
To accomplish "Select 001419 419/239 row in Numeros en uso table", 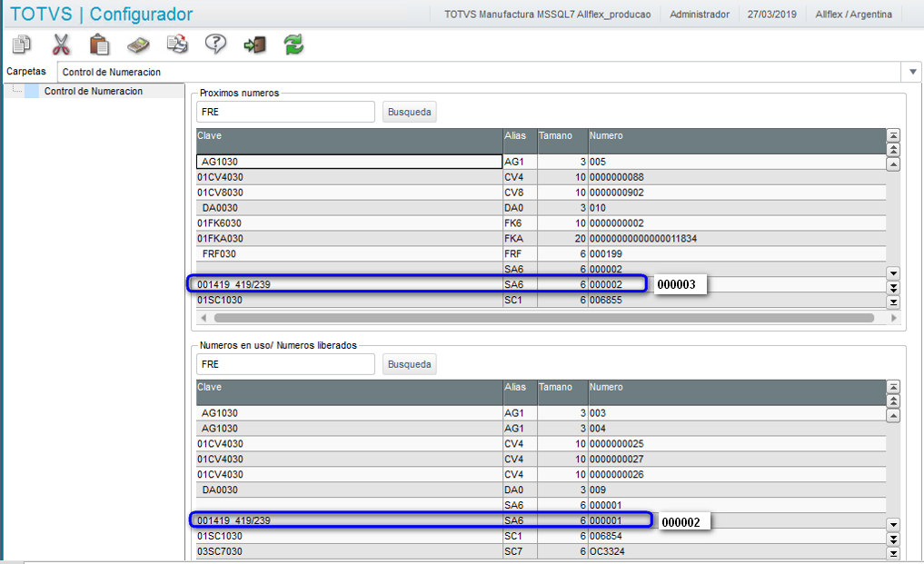I will coord(541,520).
